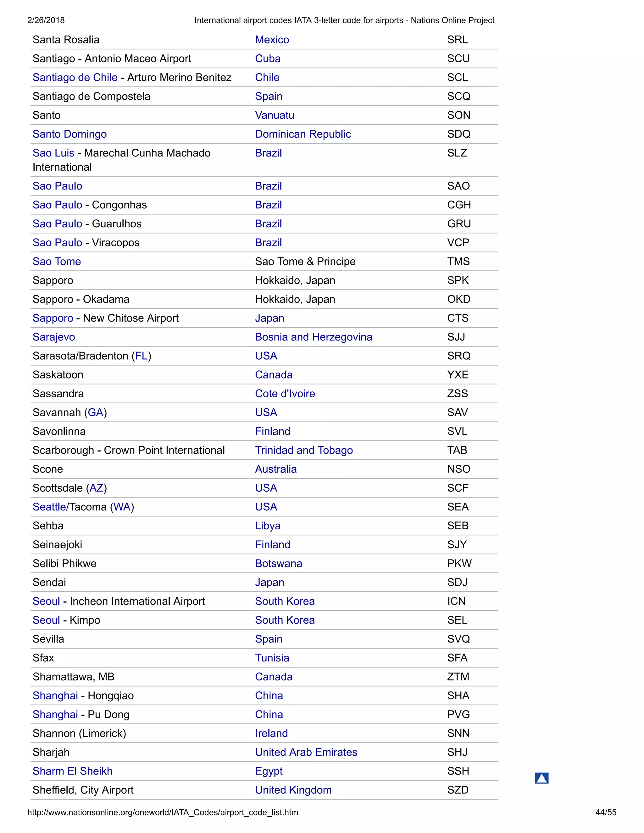Open the Sao Tome city link

(57, 261)
